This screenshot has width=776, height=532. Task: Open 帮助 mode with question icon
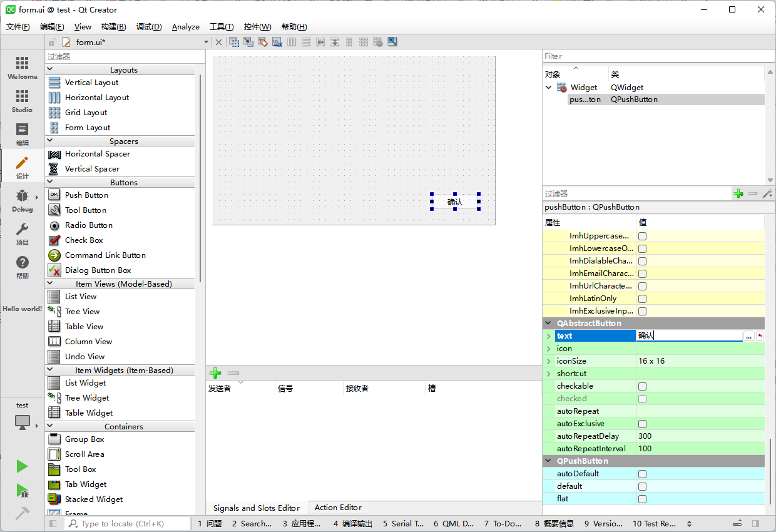coord(23,267)
